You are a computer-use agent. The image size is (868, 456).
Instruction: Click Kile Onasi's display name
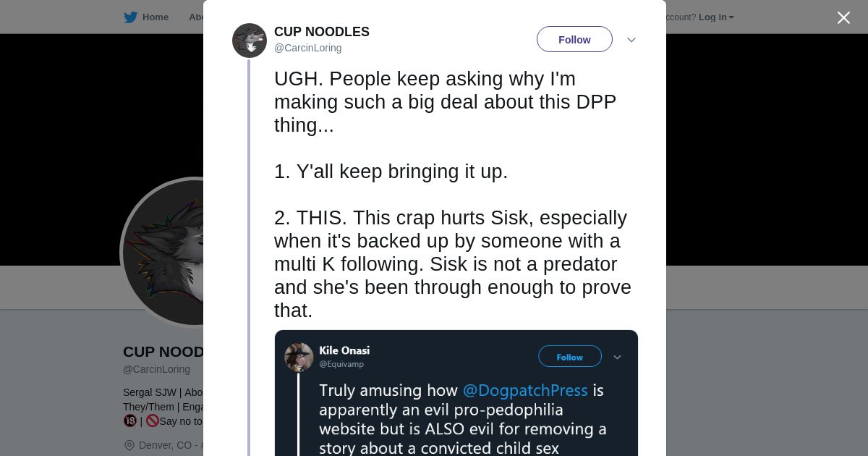(344, 350)
